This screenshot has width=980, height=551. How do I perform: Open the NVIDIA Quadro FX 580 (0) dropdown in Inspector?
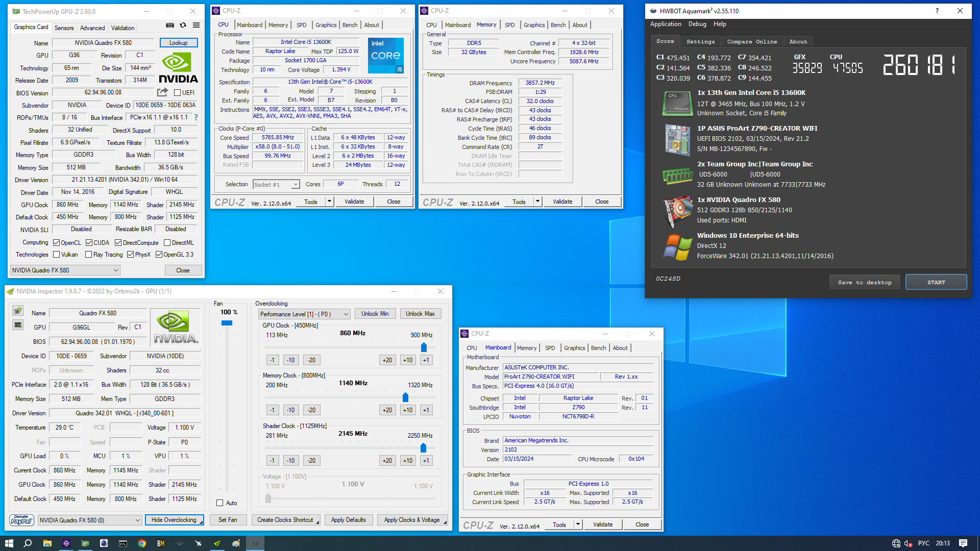[89, 520]
